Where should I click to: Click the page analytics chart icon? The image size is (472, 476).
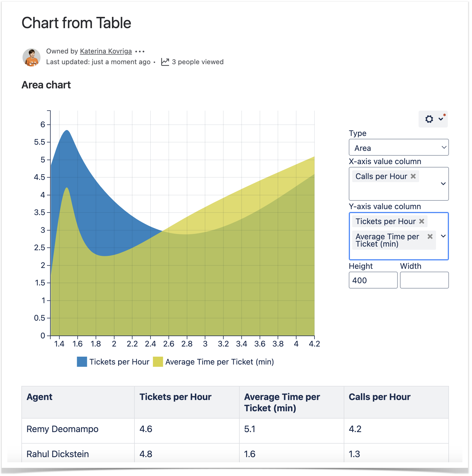point(165,62)
